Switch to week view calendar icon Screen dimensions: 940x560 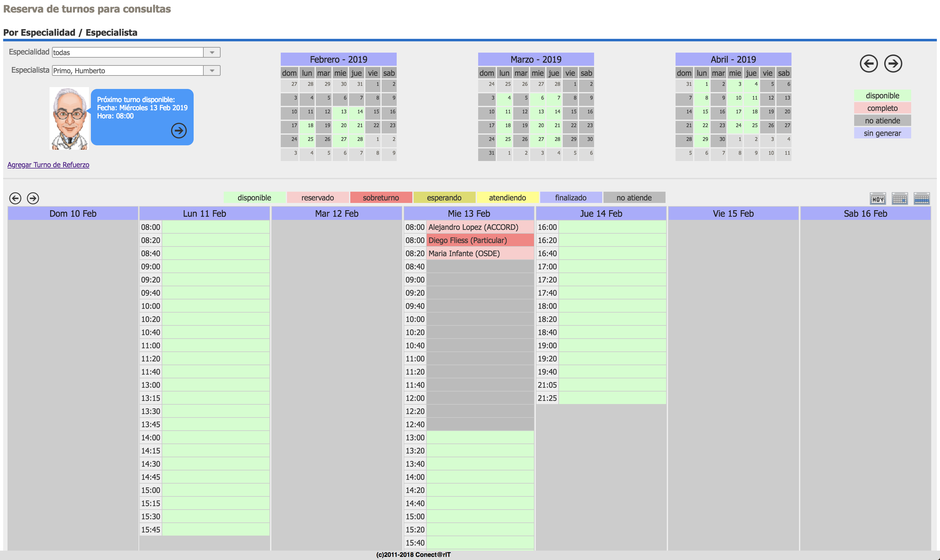(x=922, y=199)
